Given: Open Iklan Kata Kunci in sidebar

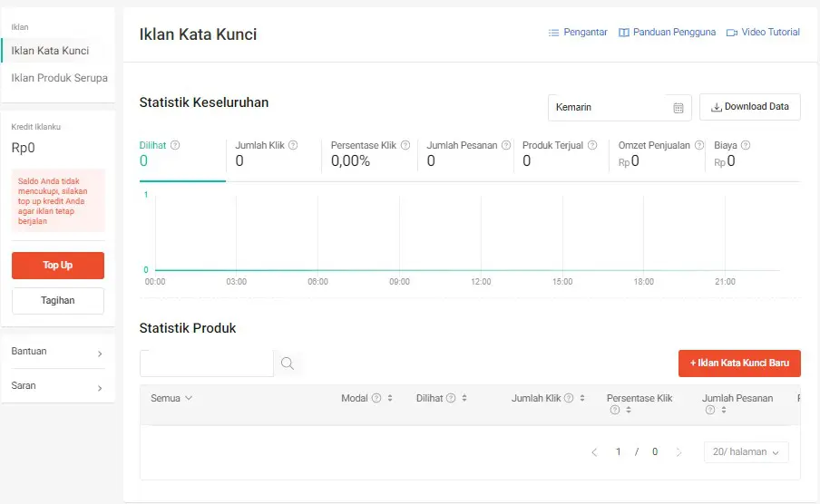Looking at the screenshot, I should tap(57, 51).
